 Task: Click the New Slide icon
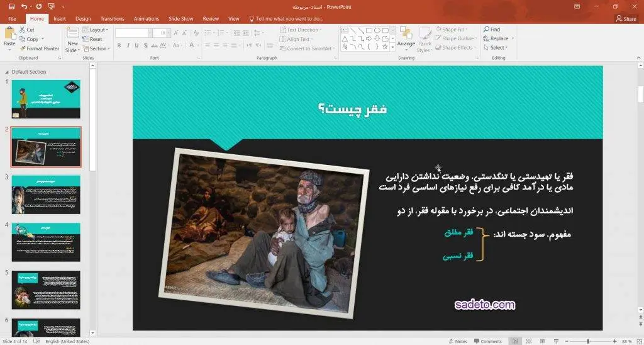(73, 33)
